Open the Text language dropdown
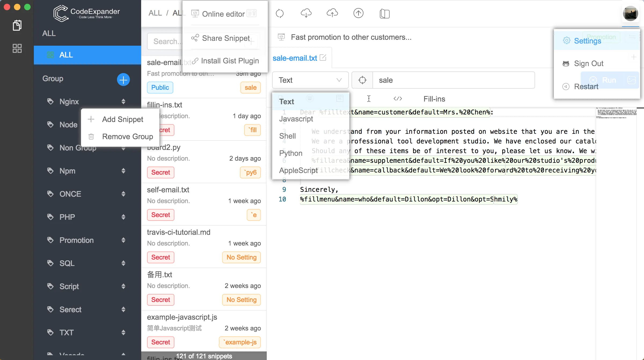This screenshot has width=644, height=360. point(310,80)
